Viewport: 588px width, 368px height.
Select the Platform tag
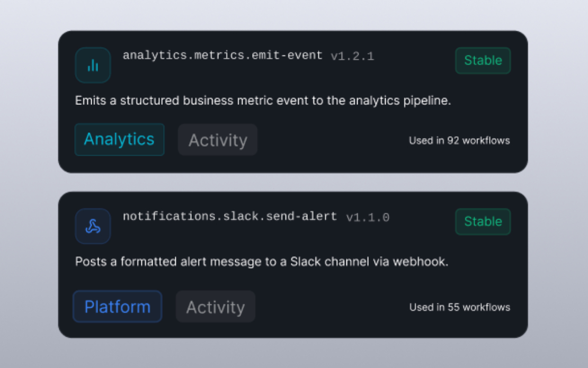[118, 307]
